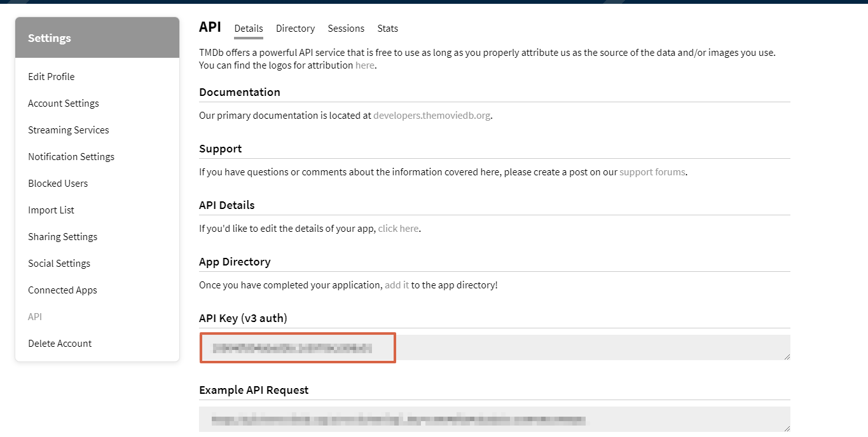Open Streaming Services settings

(68, 130)
